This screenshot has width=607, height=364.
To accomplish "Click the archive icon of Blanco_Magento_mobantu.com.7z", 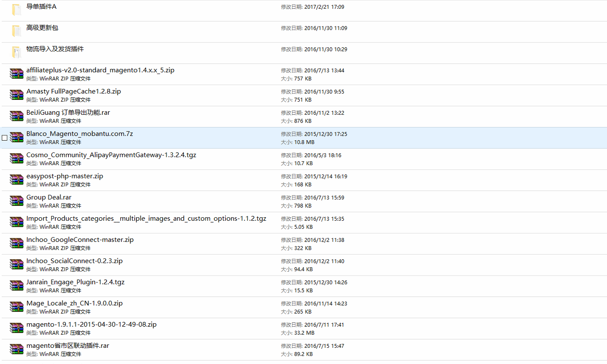I will pyautogui.click(x=16, y=137).
